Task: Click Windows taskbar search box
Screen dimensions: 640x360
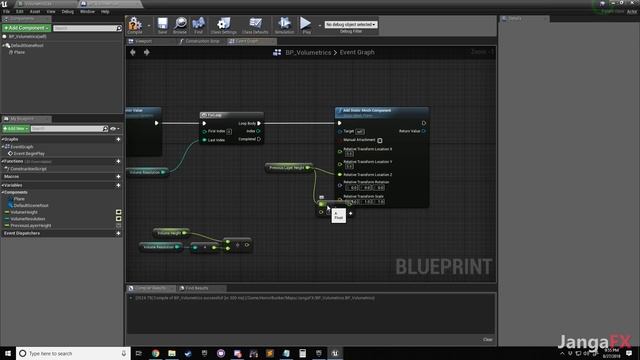Action: tap(73, 353)
